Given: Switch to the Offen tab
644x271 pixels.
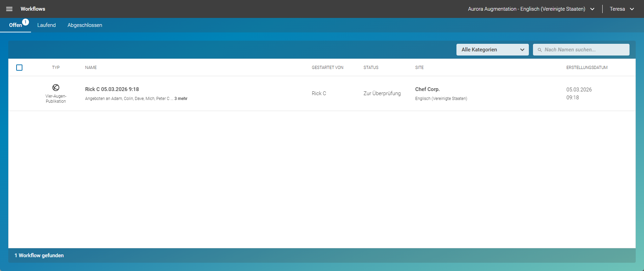Looking at the screenshot, I should (x=16, y=25).
